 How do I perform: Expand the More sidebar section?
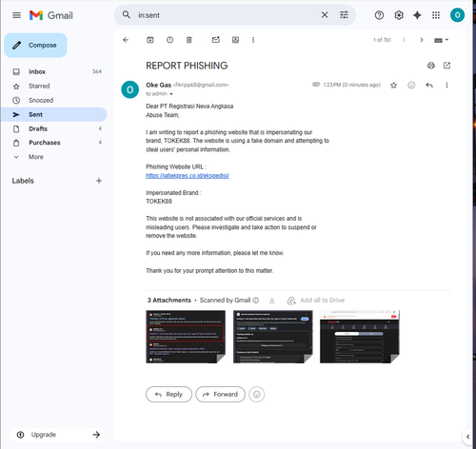point(54,157)
